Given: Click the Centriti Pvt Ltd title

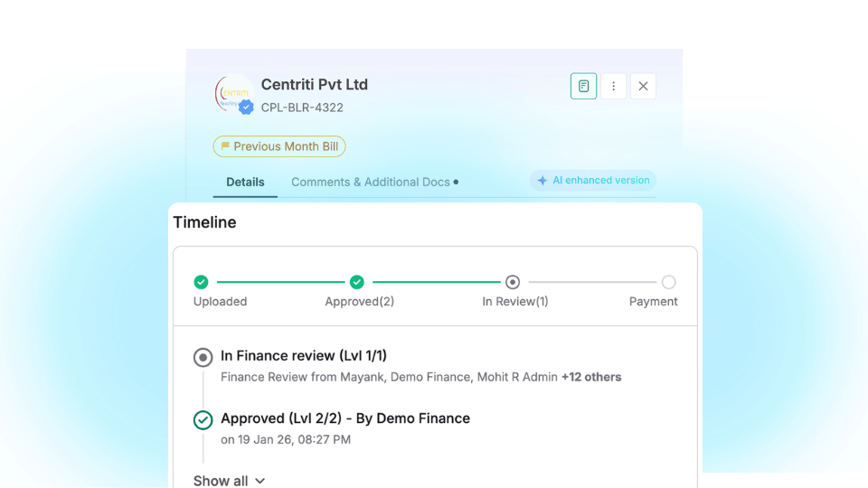Looking at the screenshot, I should point(315,85).
